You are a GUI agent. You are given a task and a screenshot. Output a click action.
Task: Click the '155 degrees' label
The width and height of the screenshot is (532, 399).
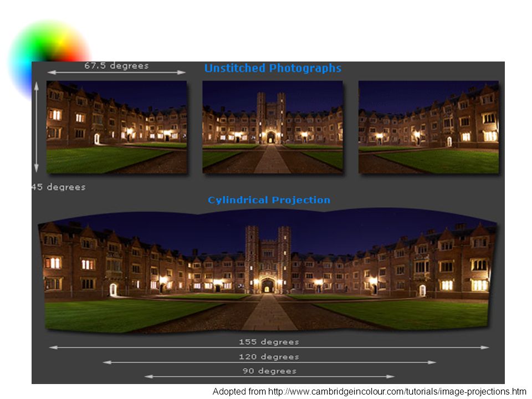tap(269, 342)
